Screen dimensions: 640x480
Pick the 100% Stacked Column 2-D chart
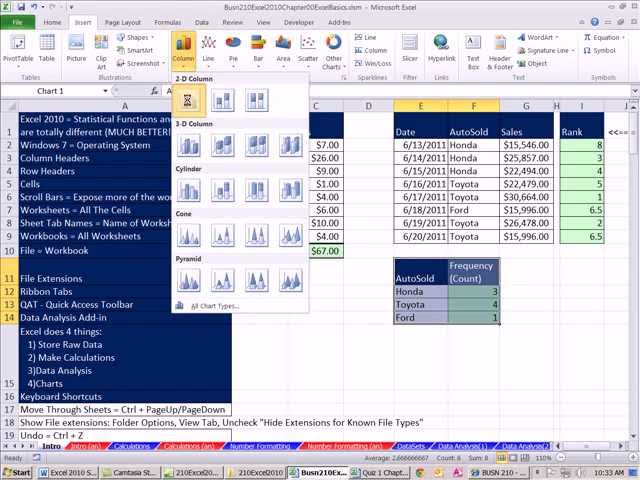coord(257,100)
